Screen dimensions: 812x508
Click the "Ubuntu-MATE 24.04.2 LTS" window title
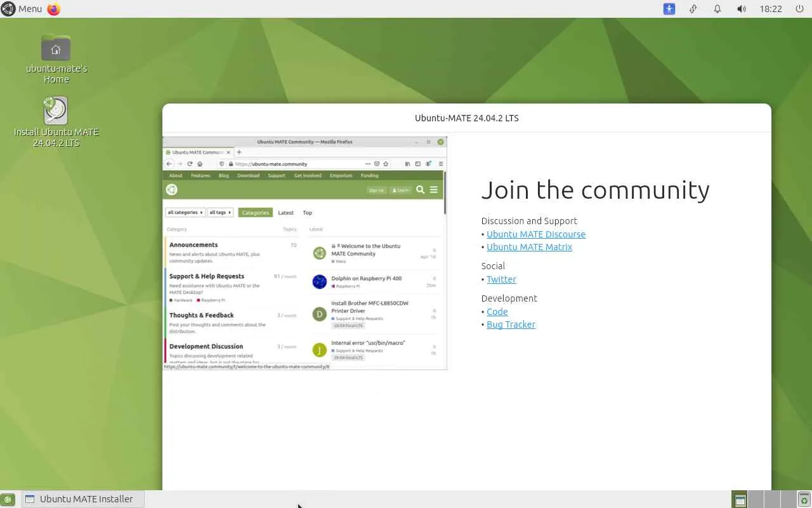click(x=467, y=118)
